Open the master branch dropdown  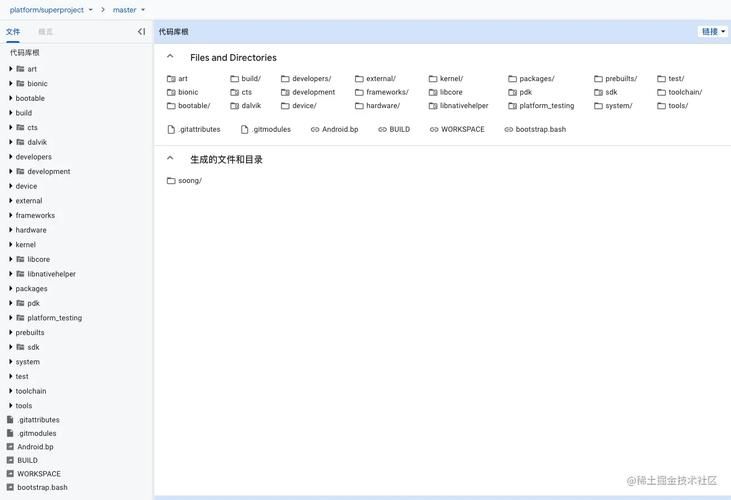pos(129,10)
